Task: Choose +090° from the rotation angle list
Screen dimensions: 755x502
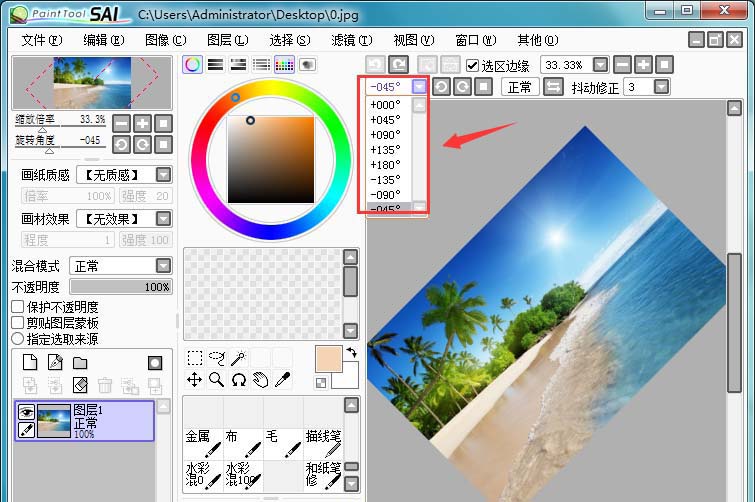Action: pos(385,134)
